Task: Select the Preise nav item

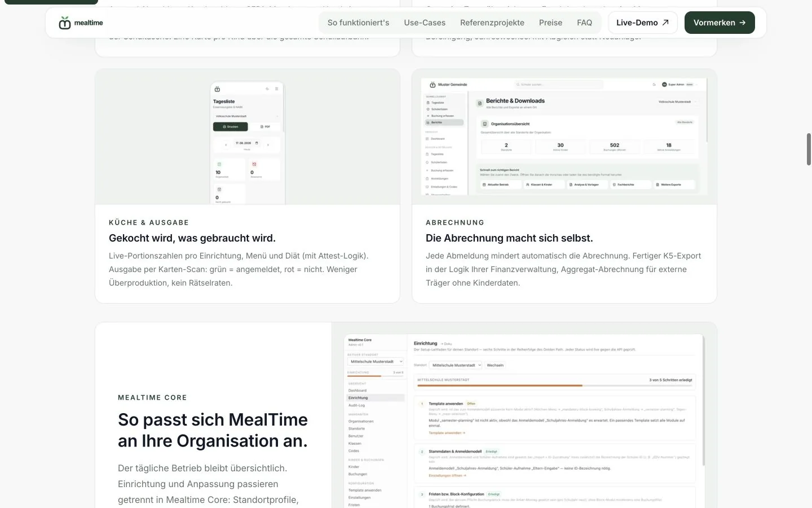Action: tap(550, 23)
